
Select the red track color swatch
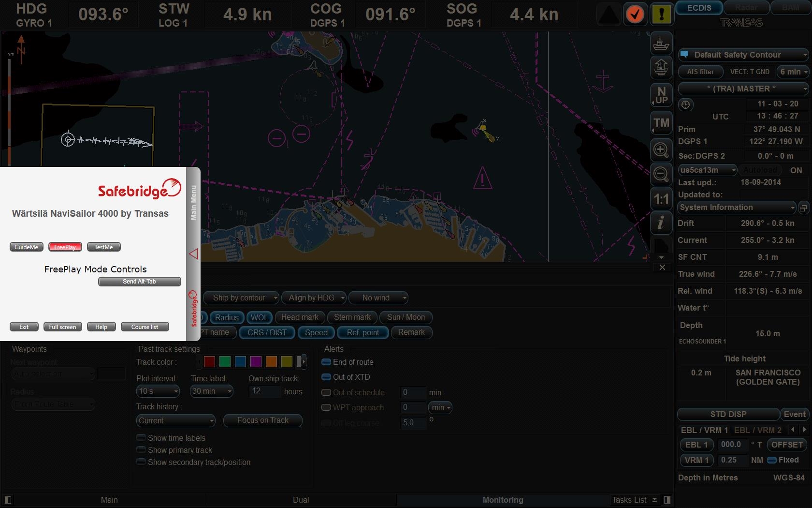(209, 361)
